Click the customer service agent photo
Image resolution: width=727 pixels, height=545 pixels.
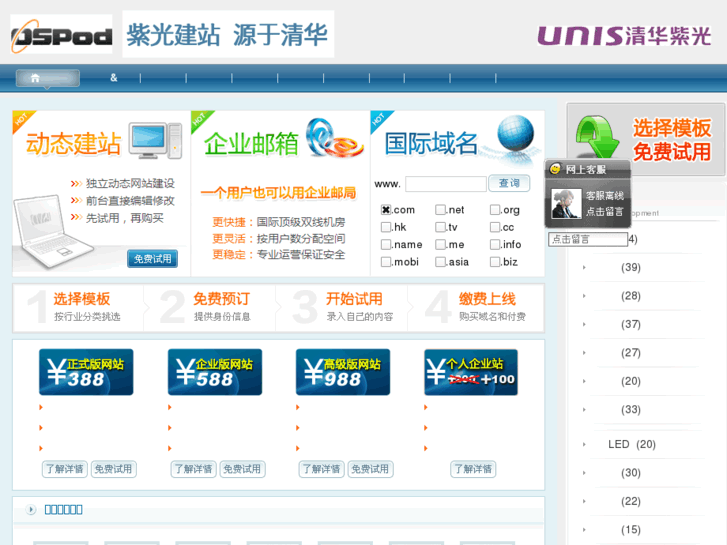[x=566, y=204]
